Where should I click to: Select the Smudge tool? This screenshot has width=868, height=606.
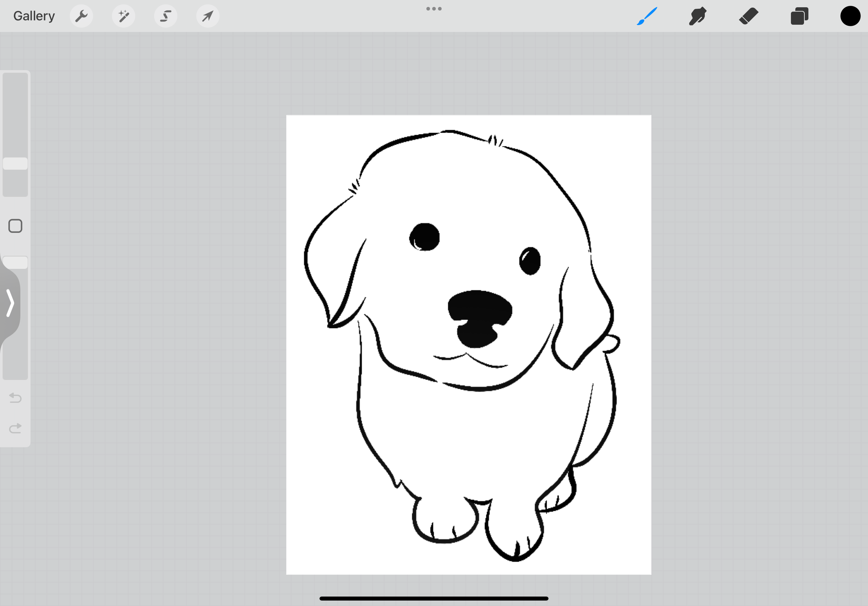698,16
